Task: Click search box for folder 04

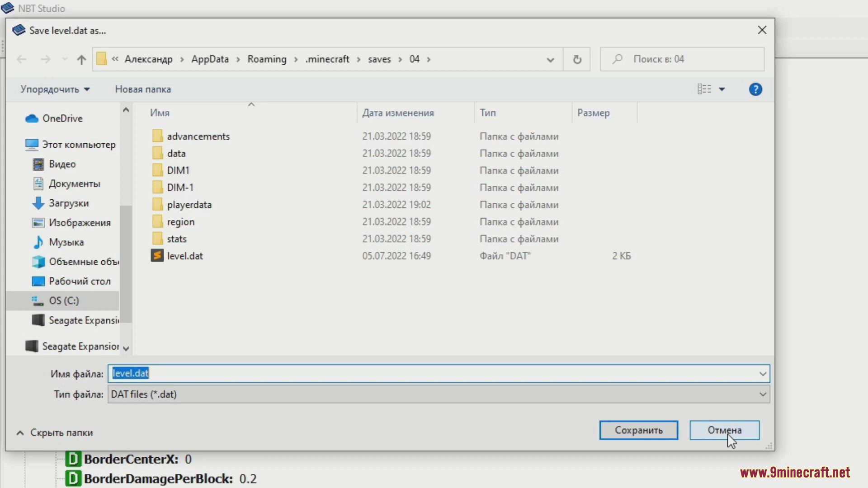Action: (x=682, y=59)
